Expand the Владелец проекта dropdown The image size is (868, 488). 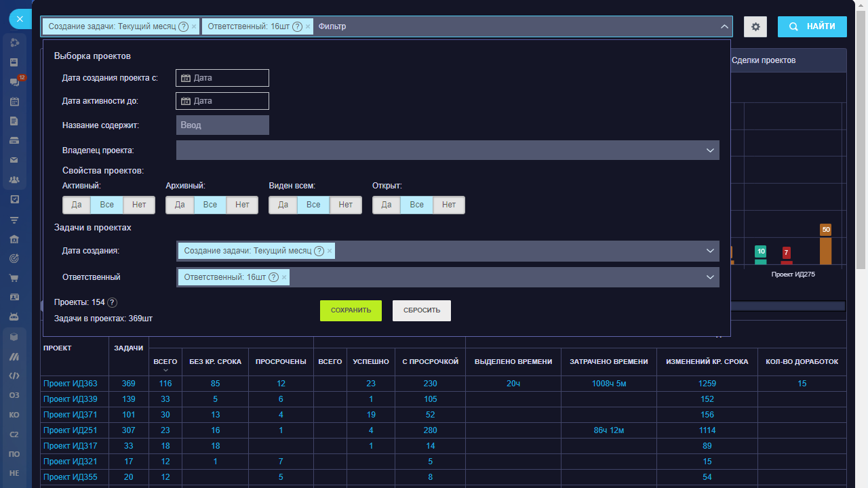point(710,150)
